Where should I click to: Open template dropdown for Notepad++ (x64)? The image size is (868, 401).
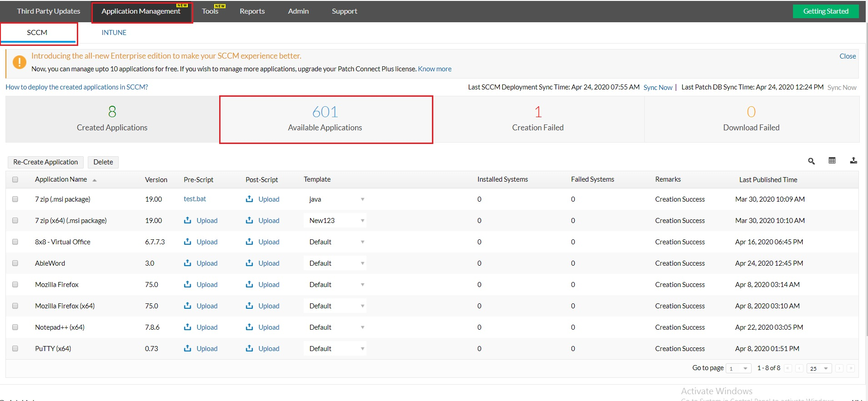tap(335, 327)
